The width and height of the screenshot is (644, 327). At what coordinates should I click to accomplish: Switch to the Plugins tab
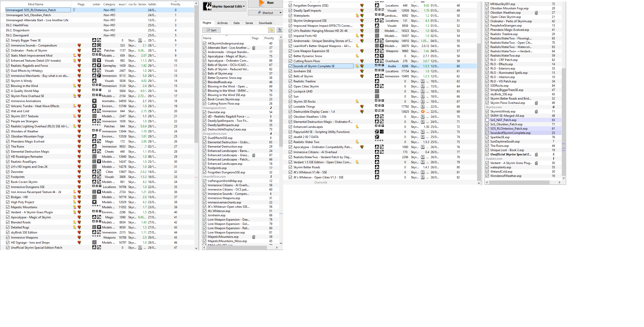(x=207, y=23)
